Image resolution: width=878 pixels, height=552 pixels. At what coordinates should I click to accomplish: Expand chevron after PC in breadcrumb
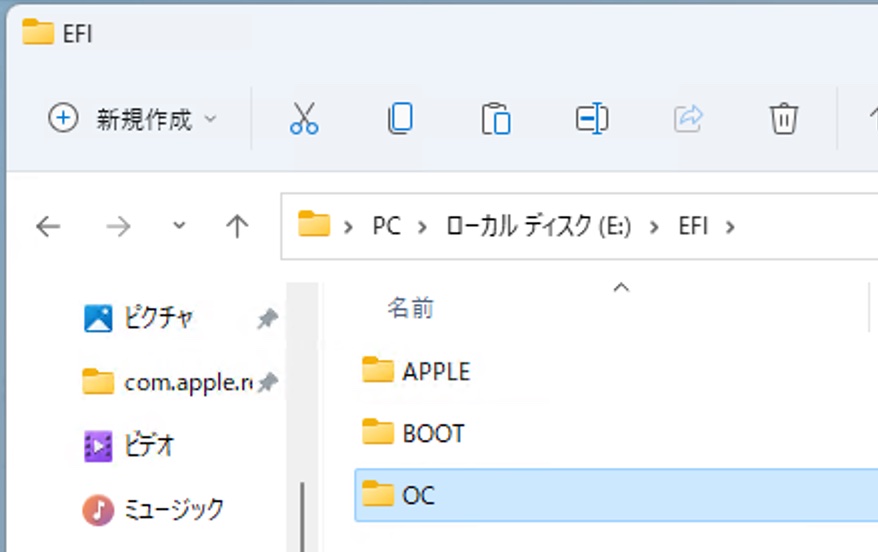[x=422, y=227]
